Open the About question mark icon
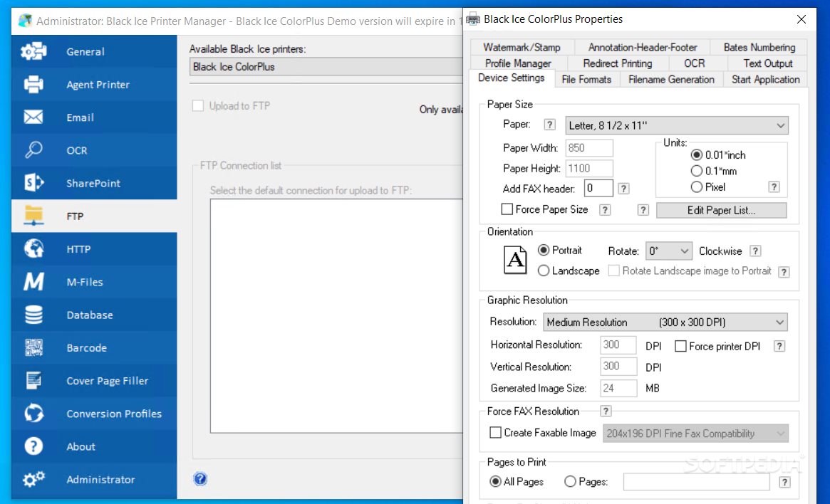830x504 pixels. click(33, 446)
